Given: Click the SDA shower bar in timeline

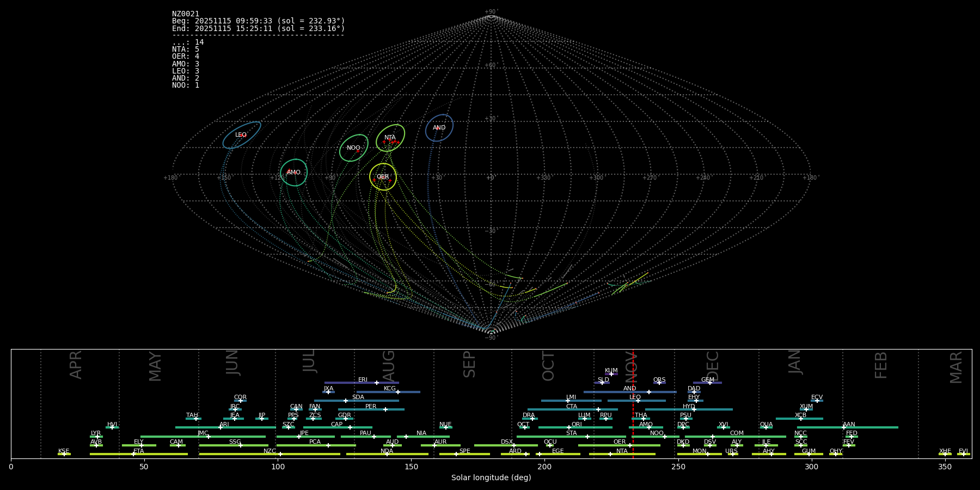Looking at the screenshot, I should 356,401.
